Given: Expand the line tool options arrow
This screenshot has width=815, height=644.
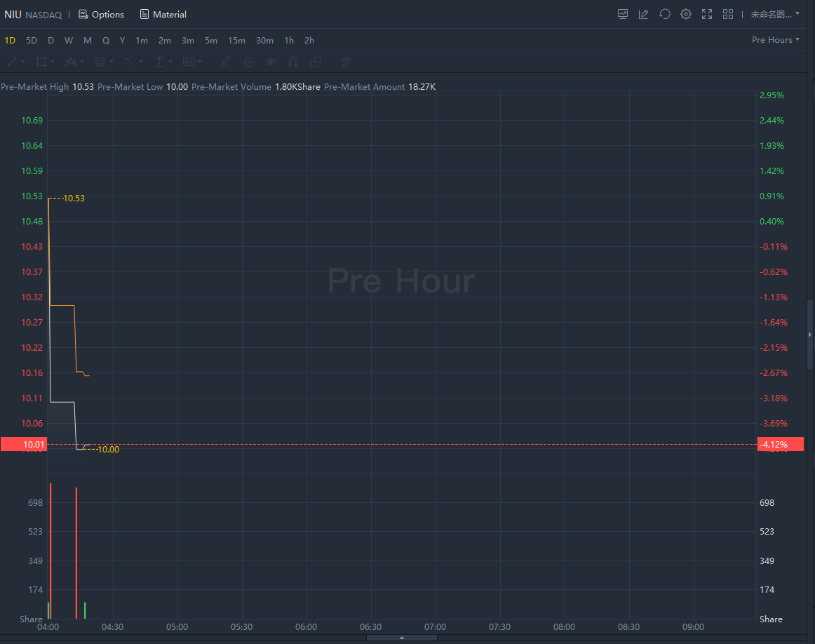Looking at the screenshot, I should (23, 62).
